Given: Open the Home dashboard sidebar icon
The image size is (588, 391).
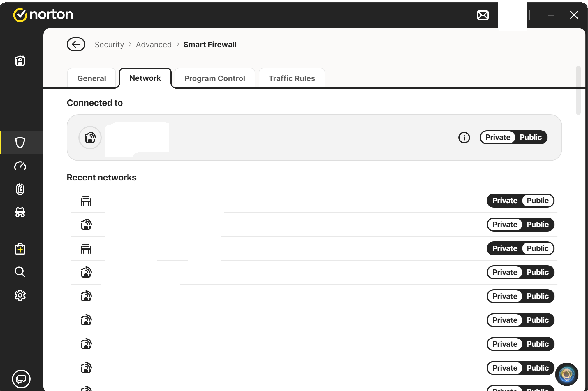Looking at the screenshot, I should tap(20, 61).
